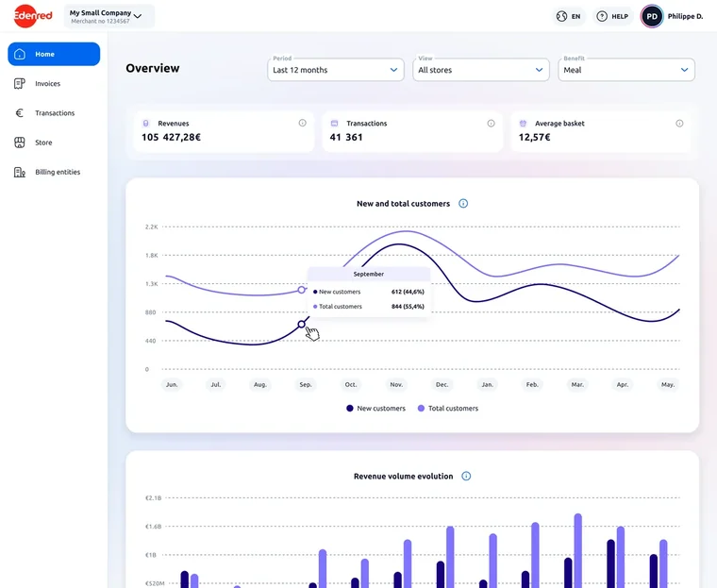
Task: Select the Mar. month label
Action: 577,385
